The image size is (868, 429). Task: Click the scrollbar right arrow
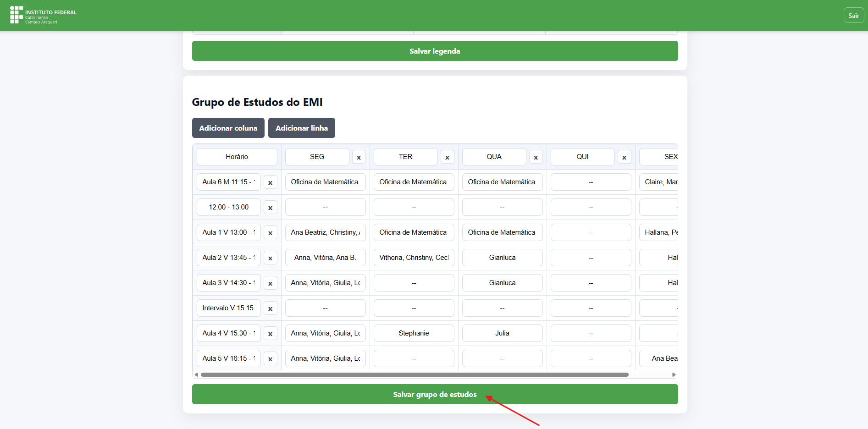click(x=674, y=374)
